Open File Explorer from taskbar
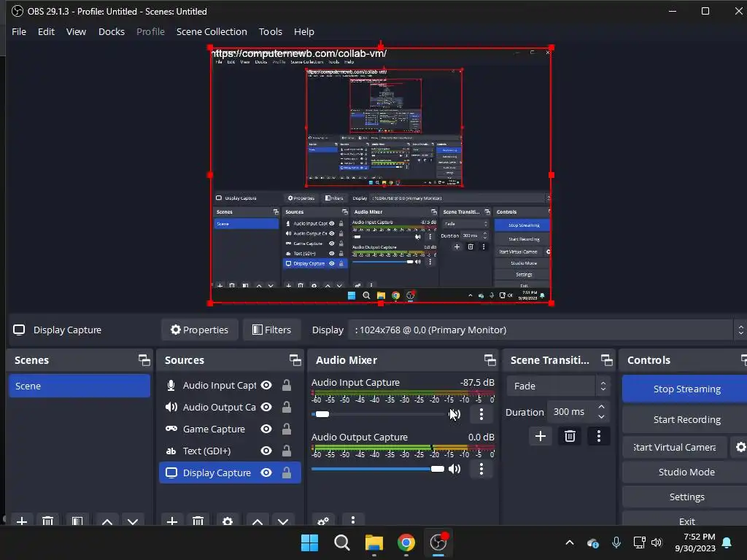 [x=374, y=542]
